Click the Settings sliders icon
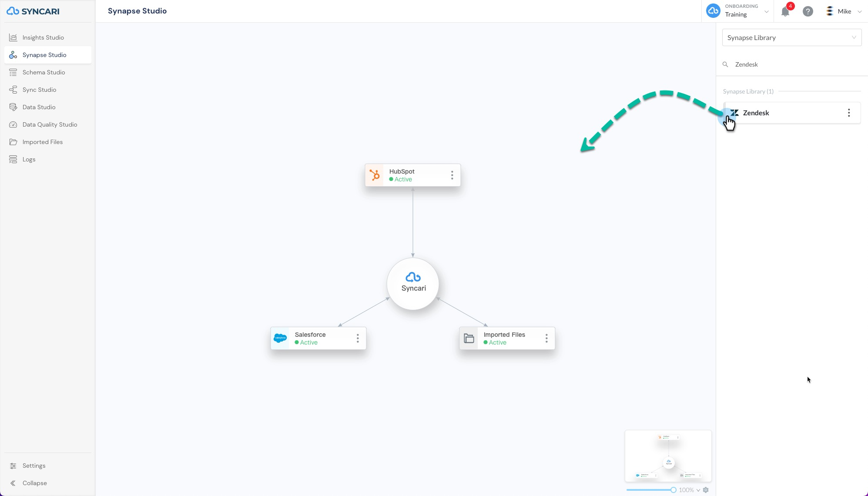Image resolution: width=868 pixels, height=496 pixels. tap(13, 466)
